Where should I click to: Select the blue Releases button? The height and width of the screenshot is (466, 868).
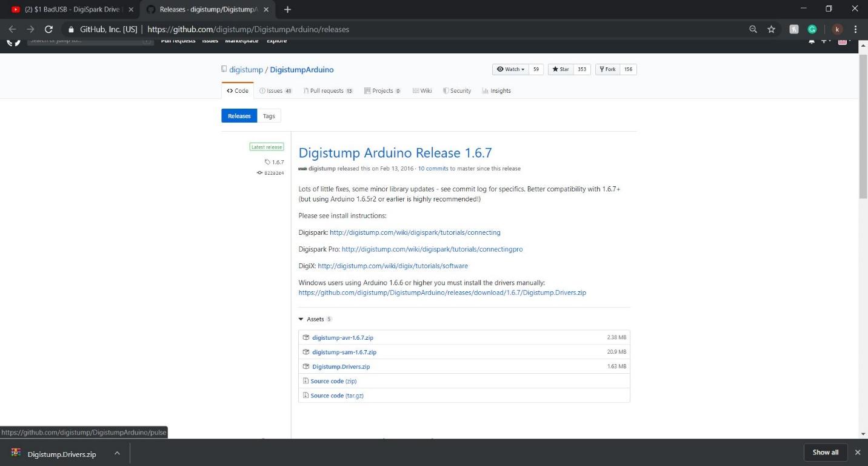tap(239, 116)
